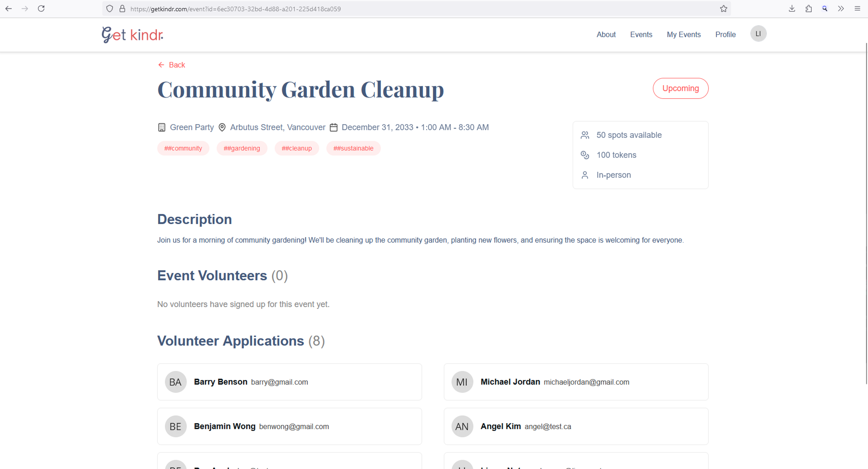Click the About menu item
This screenshot has width=868, height=469.
click(x=606, y=34)
